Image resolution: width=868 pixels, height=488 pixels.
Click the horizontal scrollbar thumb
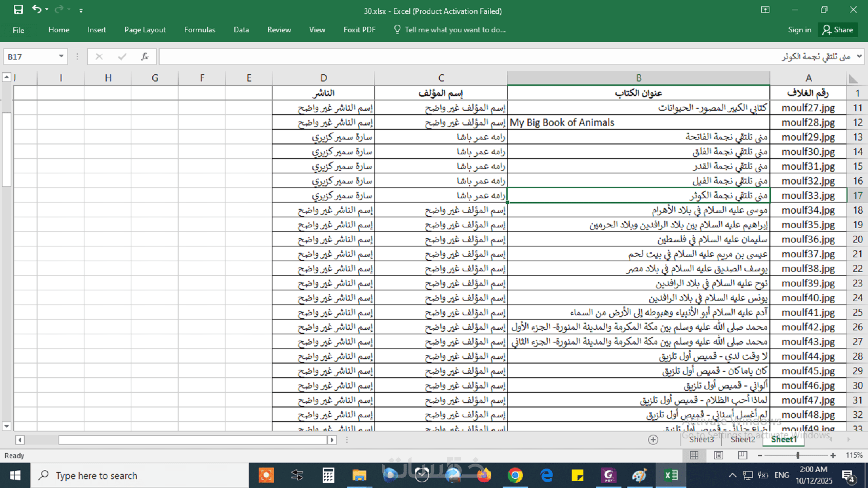[193, 440]
